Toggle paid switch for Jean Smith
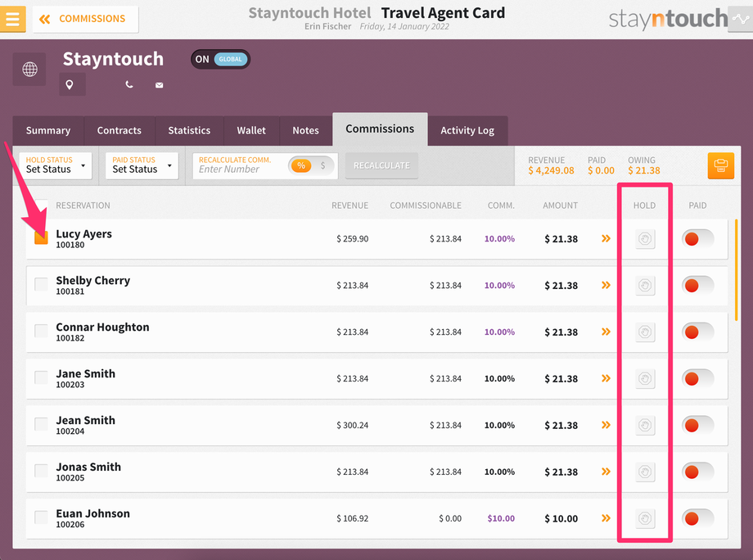 698,425
